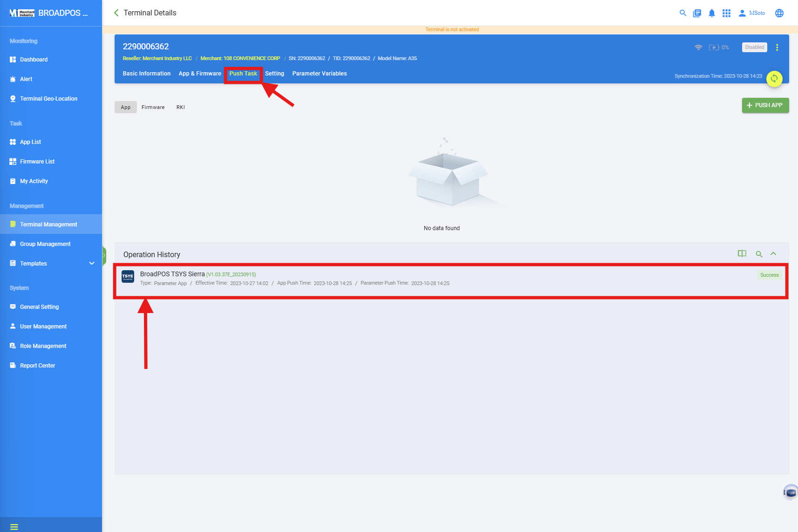Collapse the Operation History panel
Screen dimensions: 798x532
click(773, 254)
